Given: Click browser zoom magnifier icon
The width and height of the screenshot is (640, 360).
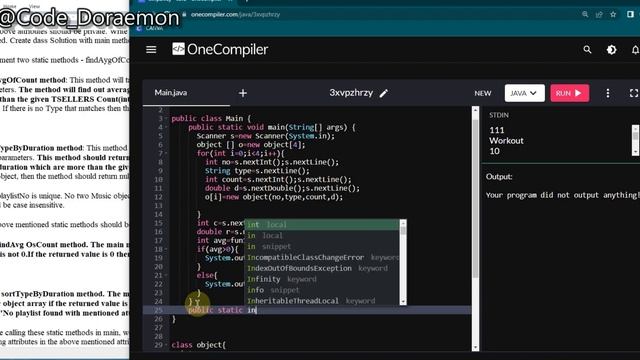Looking at the screenshot, I should tap(585, 14).
